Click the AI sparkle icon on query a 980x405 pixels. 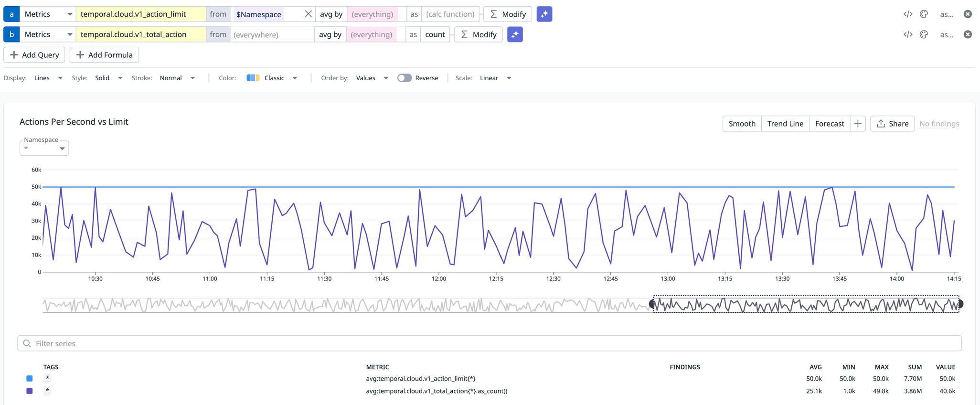pyautogui.click(x=544, y=14)
